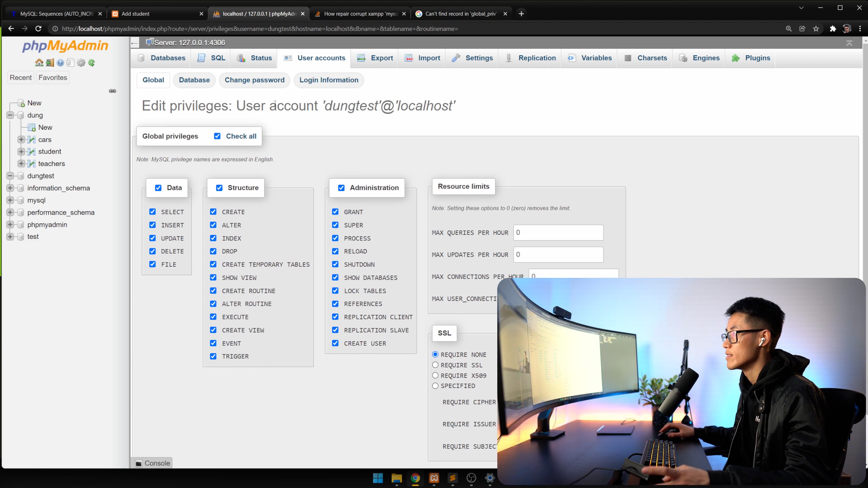The image size is (868, 488).
Task: Switch to the Change password sub-tab
Action: [254, 80]
